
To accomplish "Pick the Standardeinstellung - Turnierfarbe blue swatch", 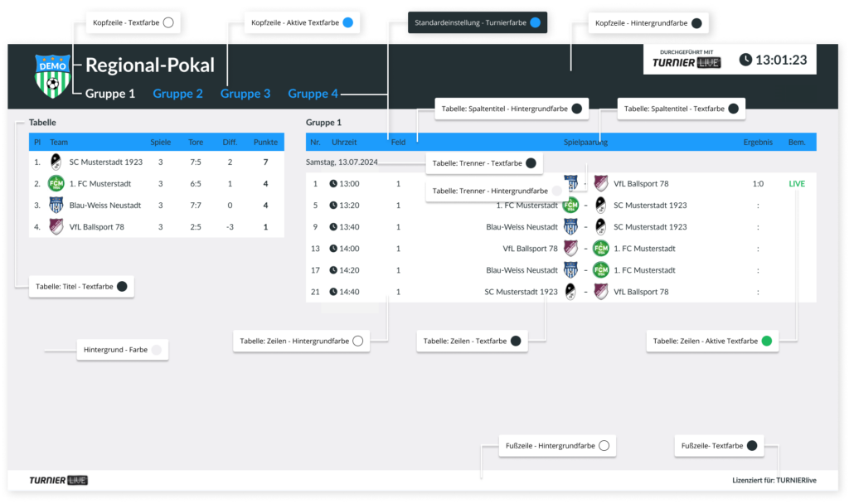I will click(535, 22).
